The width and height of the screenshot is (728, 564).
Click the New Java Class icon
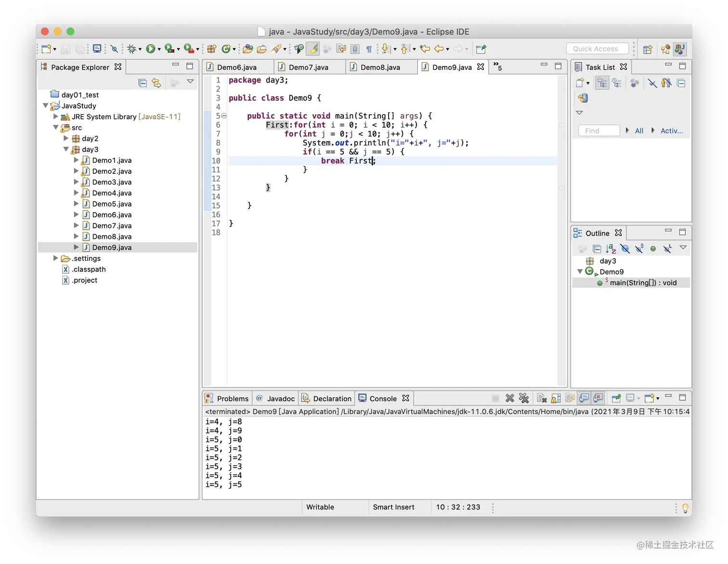coord(226,49)
